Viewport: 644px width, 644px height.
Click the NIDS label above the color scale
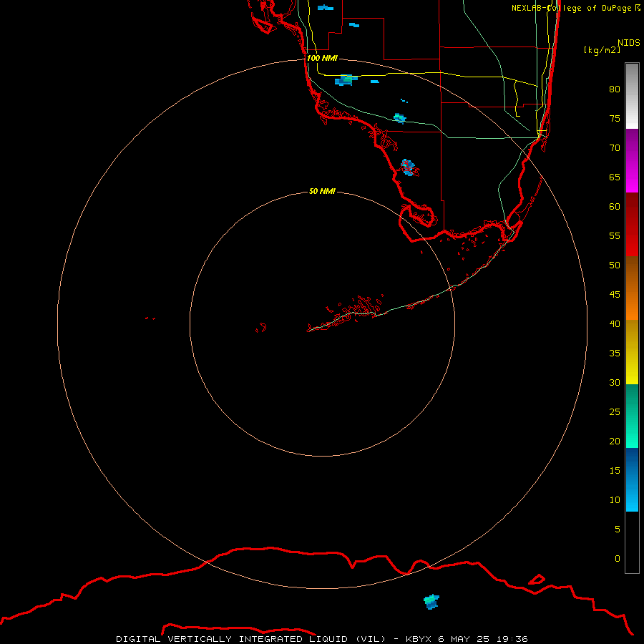click(x=629, y=42)
